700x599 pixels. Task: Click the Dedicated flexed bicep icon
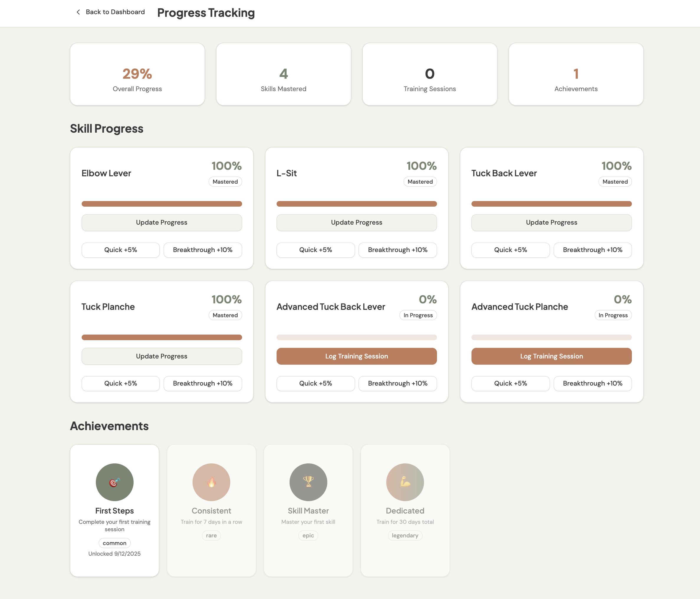[405, 482]
